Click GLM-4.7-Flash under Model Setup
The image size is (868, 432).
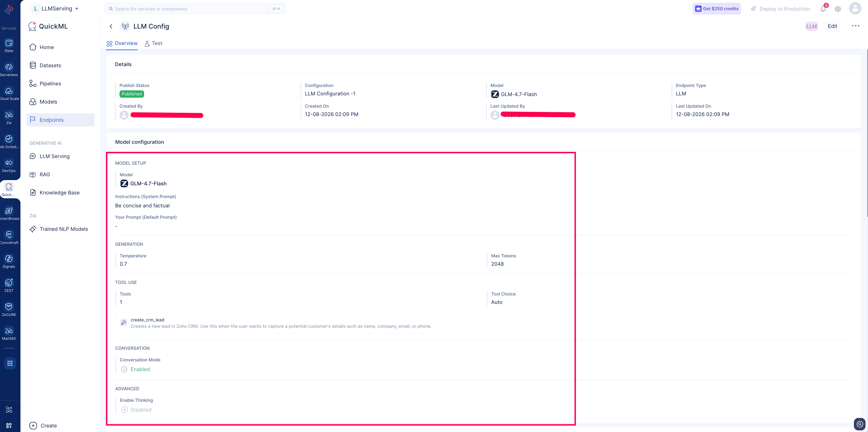(x=144, y=184)
